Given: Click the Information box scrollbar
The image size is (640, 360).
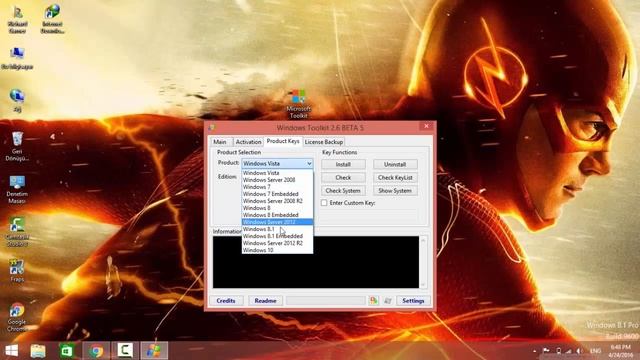Looking at the screenshot, I should 423,262.
